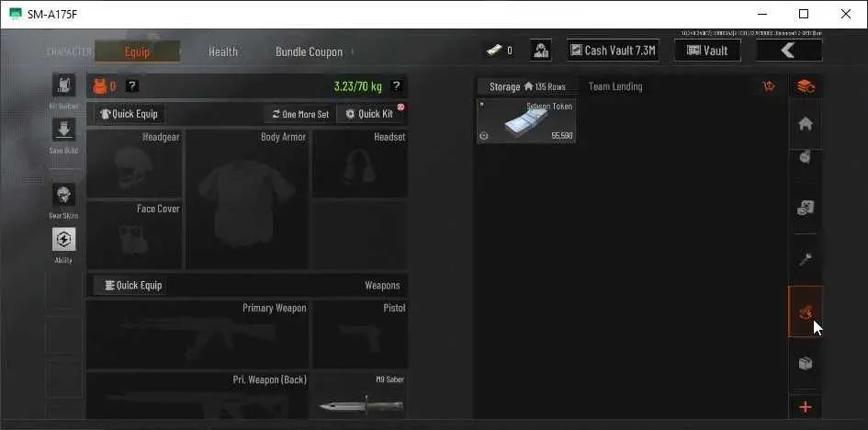Select the Headgear equipment slot
This screenshot has height=430, width=868.
[134, 164]
